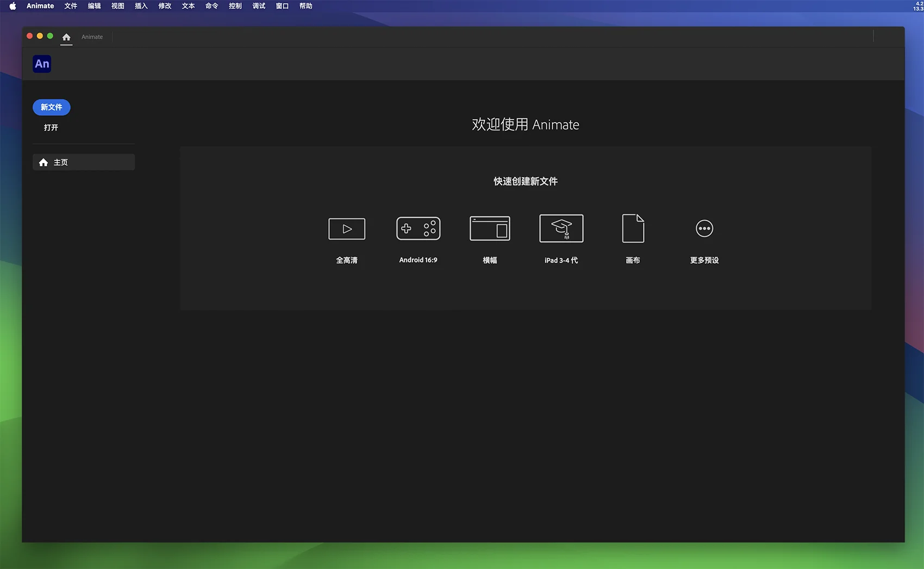
Task: Click the Animate 'An' logo
Action: tap(42, 64)
